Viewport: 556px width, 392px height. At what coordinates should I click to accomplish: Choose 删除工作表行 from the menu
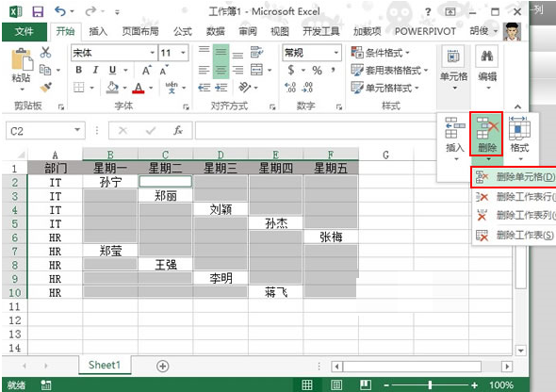(x=514, y=196)
